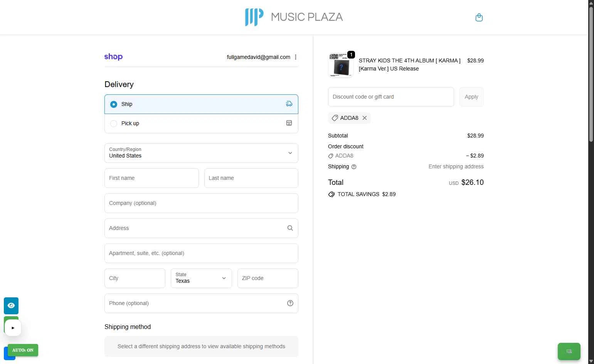Click the 'Enter shipping address' text
594x364 pixels.
click(x=456, y=166)
